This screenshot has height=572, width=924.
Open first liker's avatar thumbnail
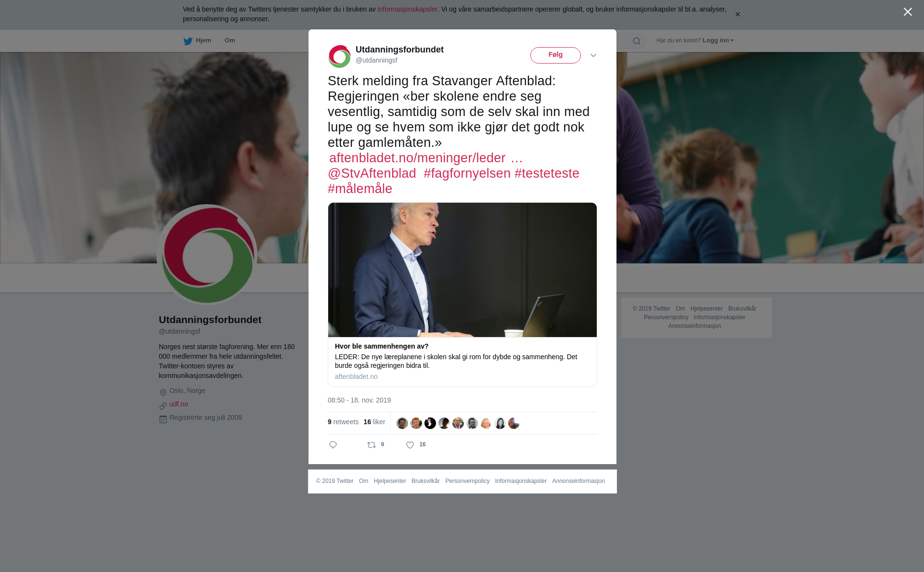pos(402,423)
